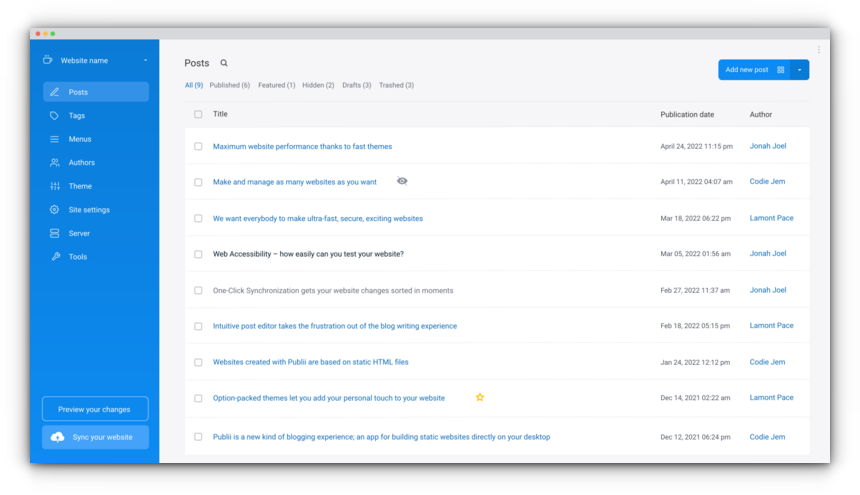The image size is (860, 495).
Task: Click the Tools wrench icon in sidebar
Action: [55, 257]
